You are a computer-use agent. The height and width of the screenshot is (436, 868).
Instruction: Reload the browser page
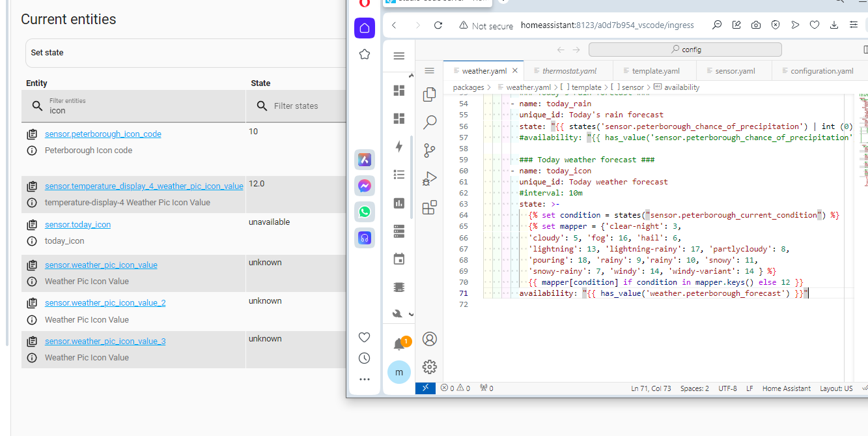[x=438, y=25]
